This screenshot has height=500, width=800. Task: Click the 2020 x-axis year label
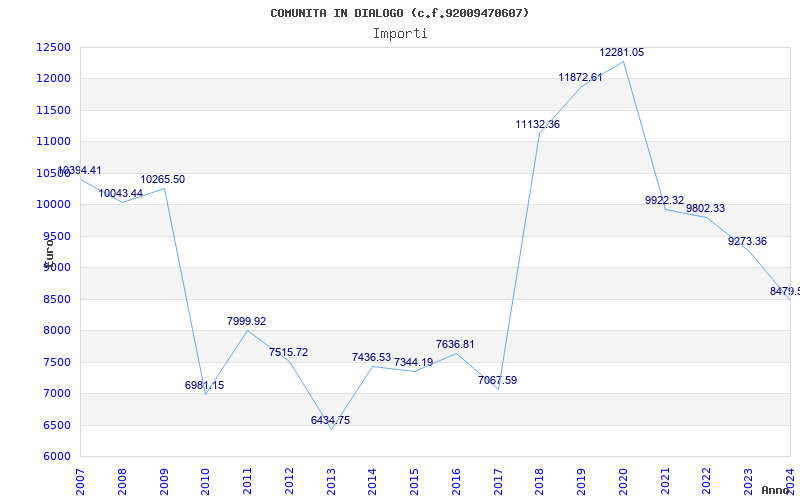click(x=623, y=482)
